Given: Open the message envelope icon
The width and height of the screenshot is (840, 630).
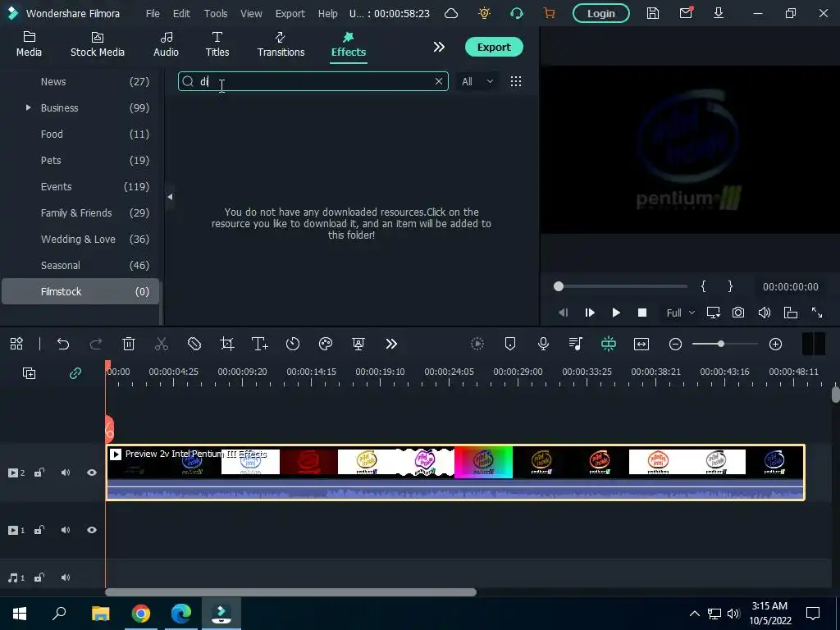Looking at the screenshot, I should [686, 13].
